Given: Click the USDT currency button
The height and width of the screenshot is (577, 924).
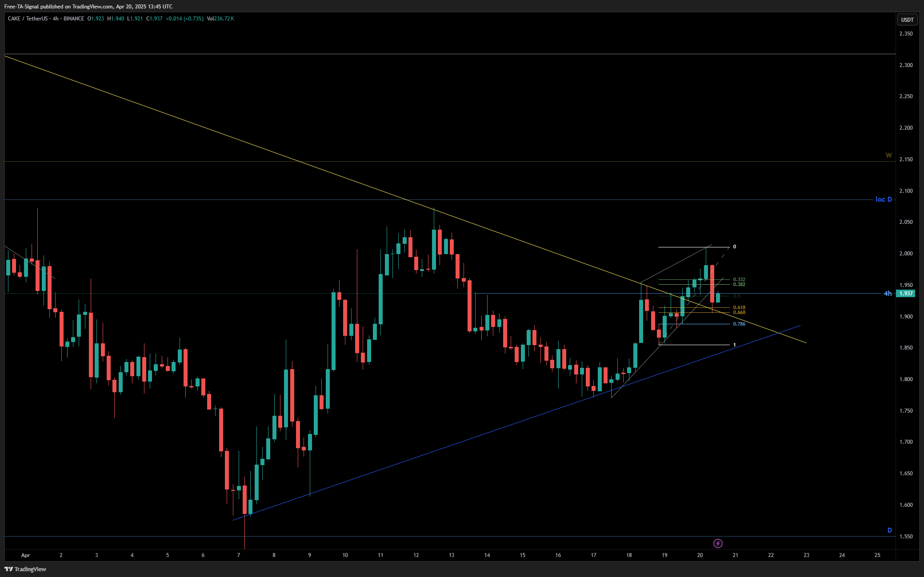Looking at the screenshot, I should click(907, 20).
